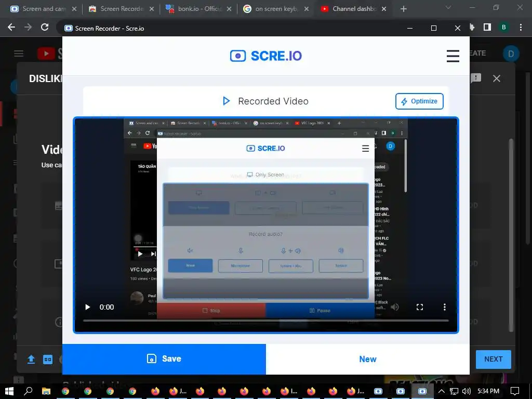532x399 pixels.
Task: Open network settings tray icon
Action: (x=454, y=391)
